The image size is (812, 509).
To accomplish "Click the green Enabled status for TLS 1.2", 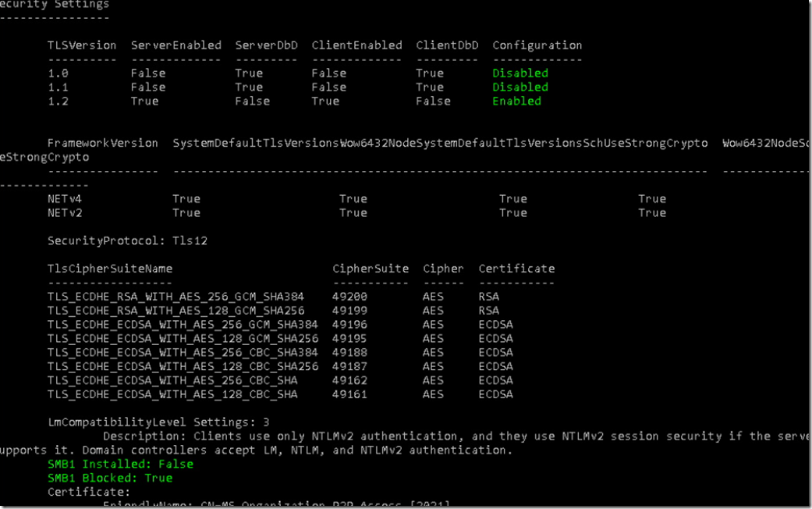I will click(x=516, y=101).
